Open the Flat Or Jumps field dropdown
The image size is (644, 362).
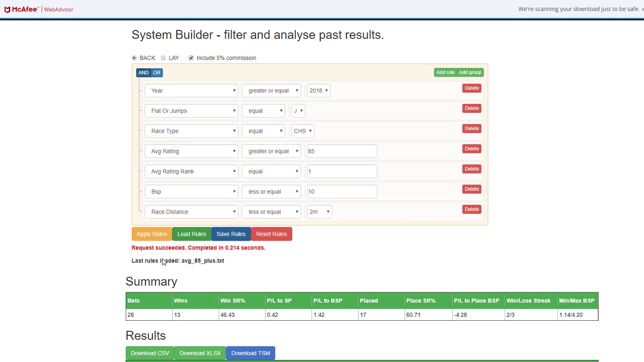[191, 111]
